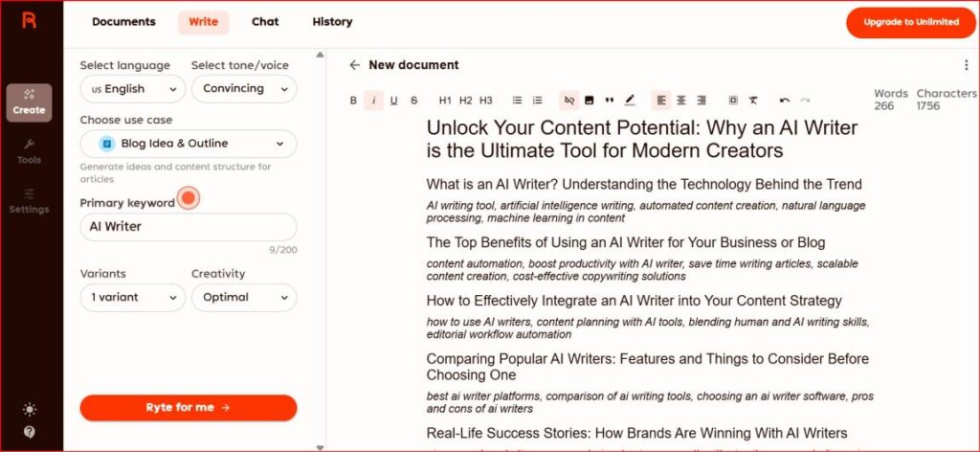
Task: Toggle underline formatting in the editor toolbar
Action: [393, 100]
